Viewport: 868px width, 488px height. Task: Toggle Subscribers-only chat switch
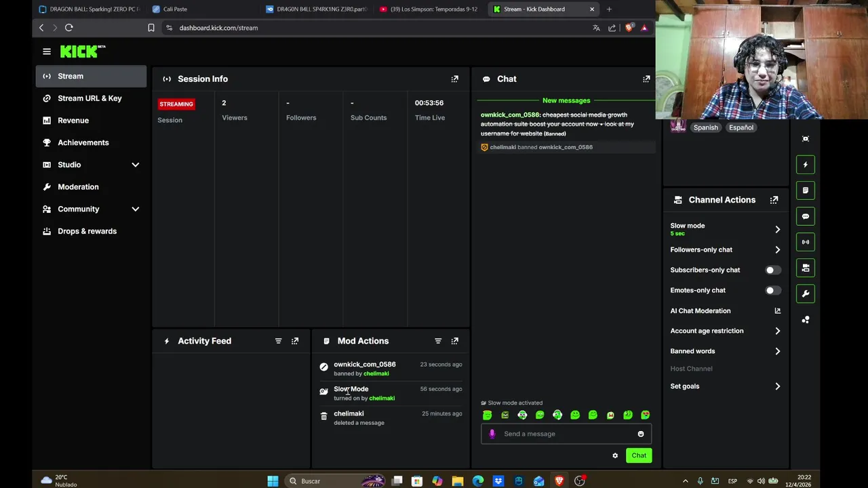(773, 270)
